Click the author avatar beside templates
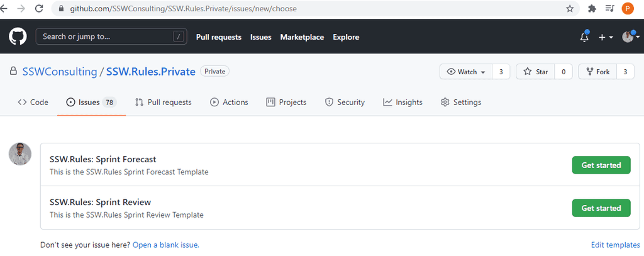The height and width of the screenshot is (256, 644). [20, 154]
